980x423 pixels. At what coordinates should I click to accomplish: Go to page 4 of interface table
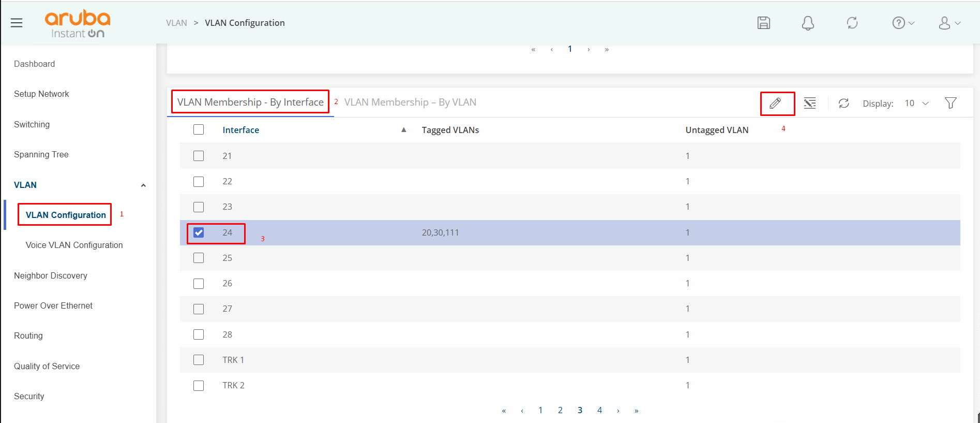599,410
